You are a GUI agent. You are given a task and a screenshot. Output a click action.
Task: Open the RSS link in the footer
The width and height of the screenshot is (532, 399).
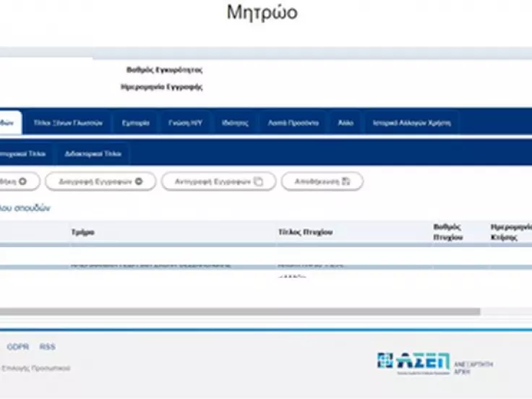click(47, 347)
